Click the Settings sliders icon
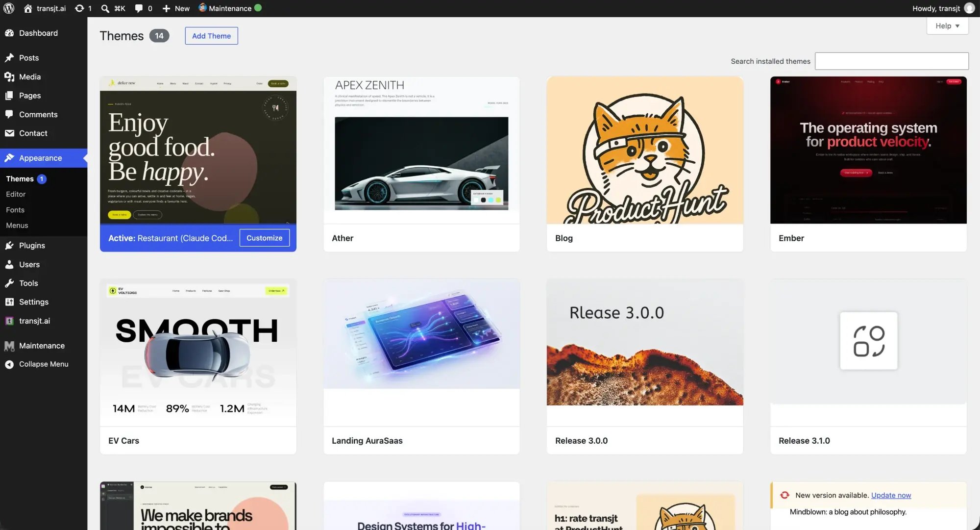The image size is (980, 530). (9, 302)
